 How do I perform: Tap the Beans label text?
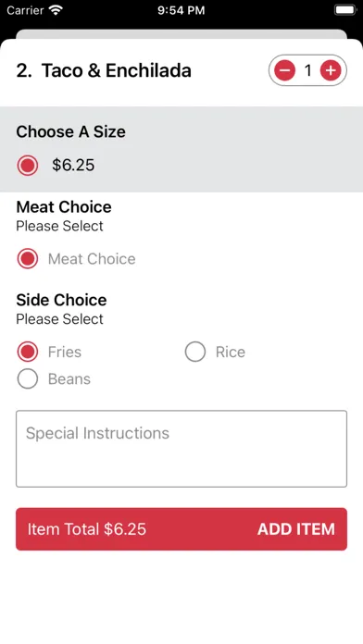click(x=69, y=378)
